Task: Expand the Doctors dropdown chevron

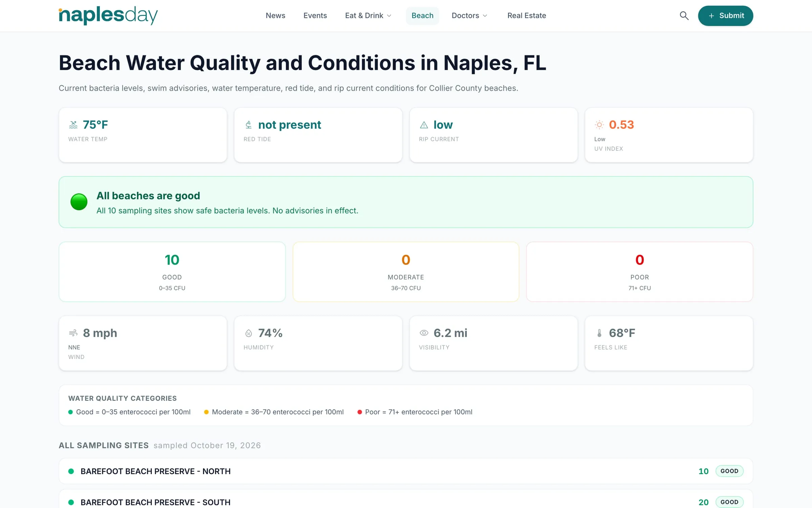Action: pos(485,16)
